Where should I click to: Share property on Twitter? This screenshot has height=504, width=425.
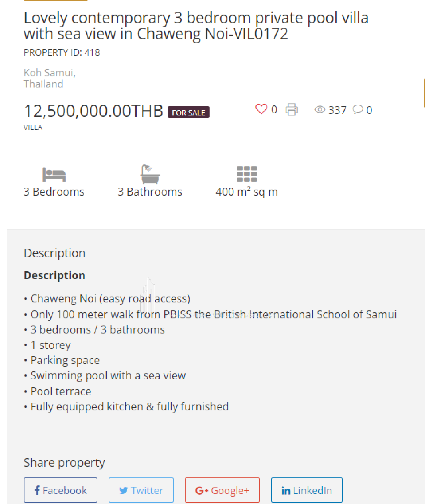(x=141, y=490)
